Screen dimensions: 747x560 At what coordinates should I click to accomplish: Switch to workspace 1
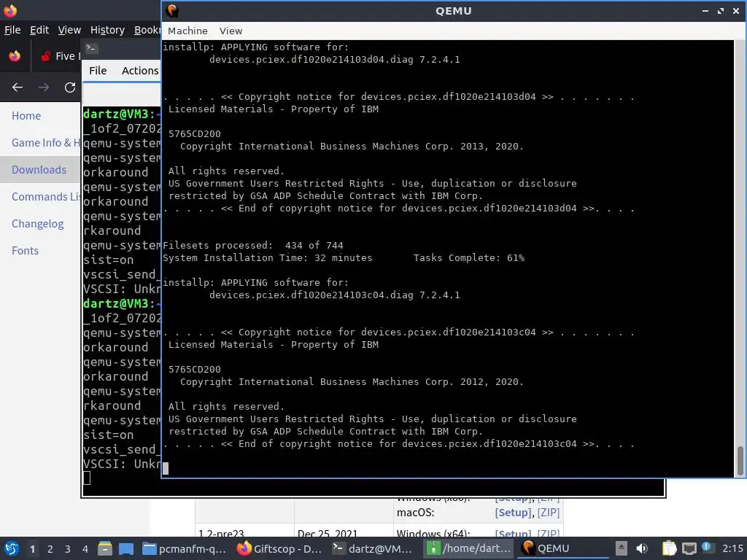click(x=32, y=549)
